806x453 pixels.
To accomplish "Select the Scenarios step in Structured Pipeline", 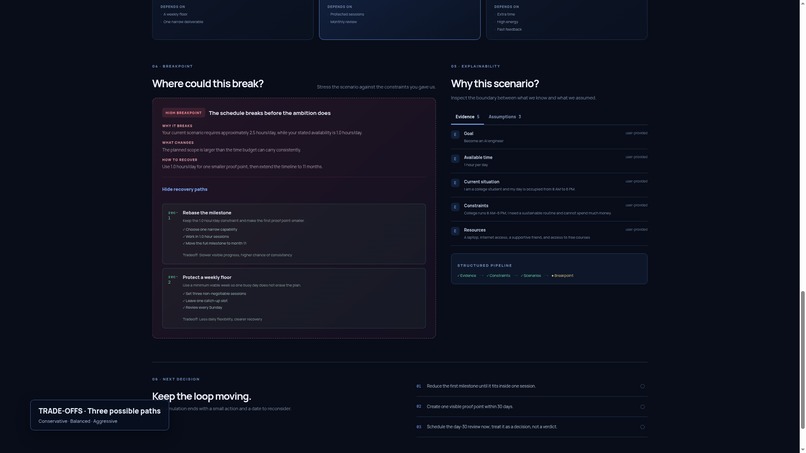I will 530,276.
